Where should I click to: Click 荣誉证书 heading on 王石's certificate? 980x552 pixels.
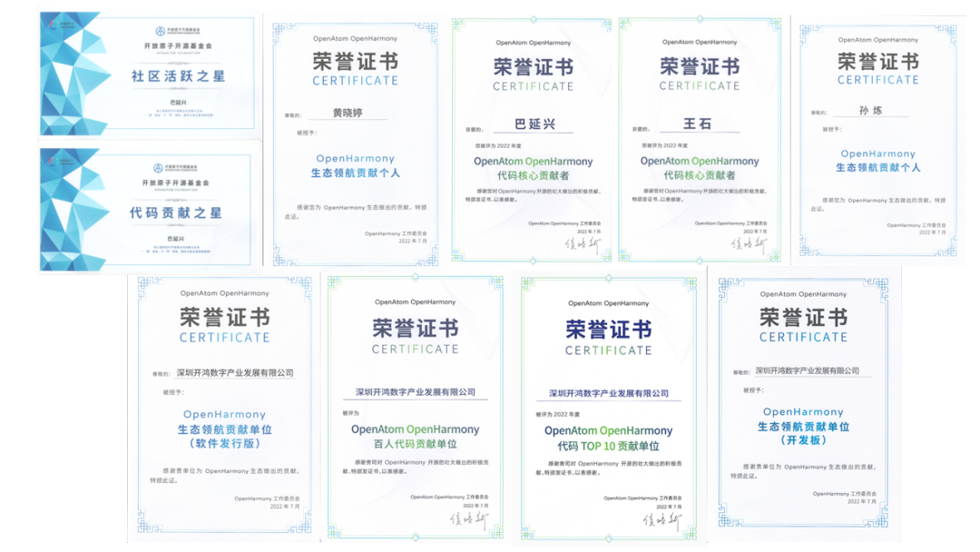[x=699, y=66]
